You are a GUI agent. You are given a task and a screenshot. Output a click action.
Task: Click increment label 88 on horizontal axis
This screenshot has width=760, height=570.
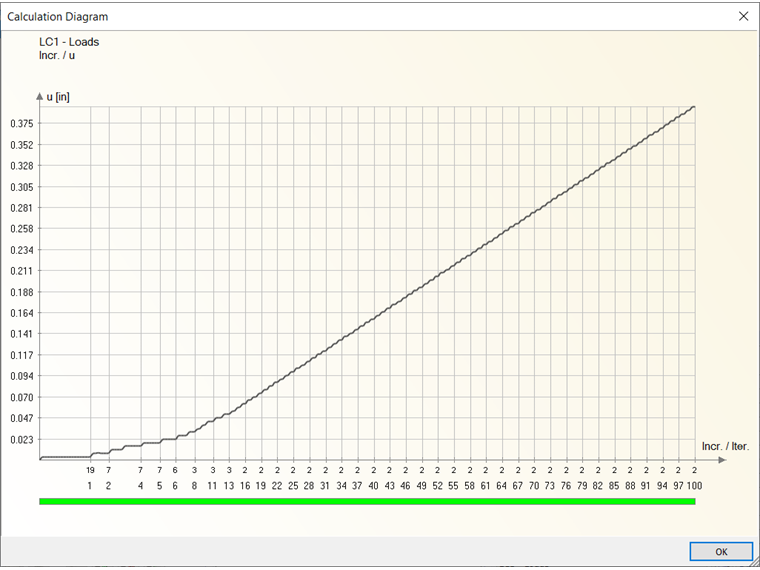click(x=630, y=486)
